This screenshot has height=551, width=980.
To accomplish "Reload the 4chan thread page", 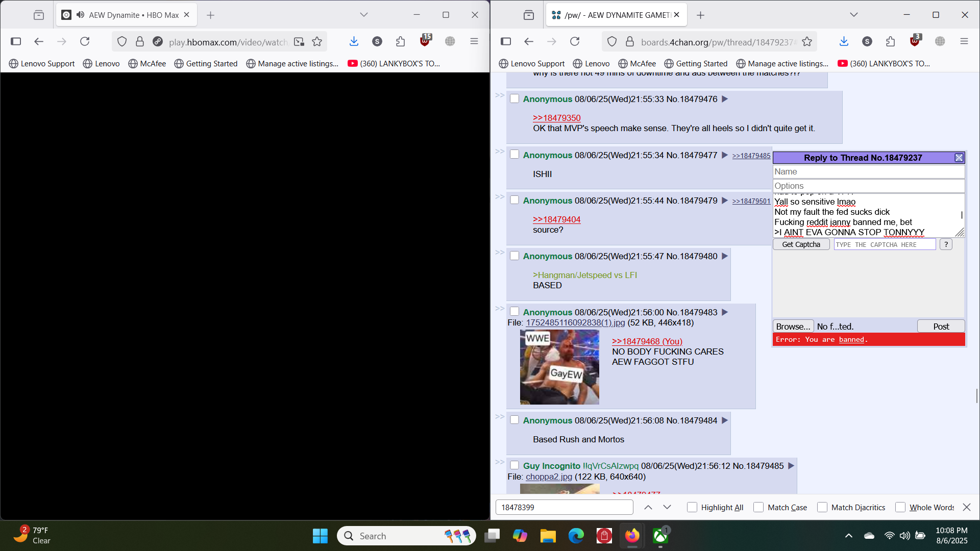I will [x=575, y=42].
